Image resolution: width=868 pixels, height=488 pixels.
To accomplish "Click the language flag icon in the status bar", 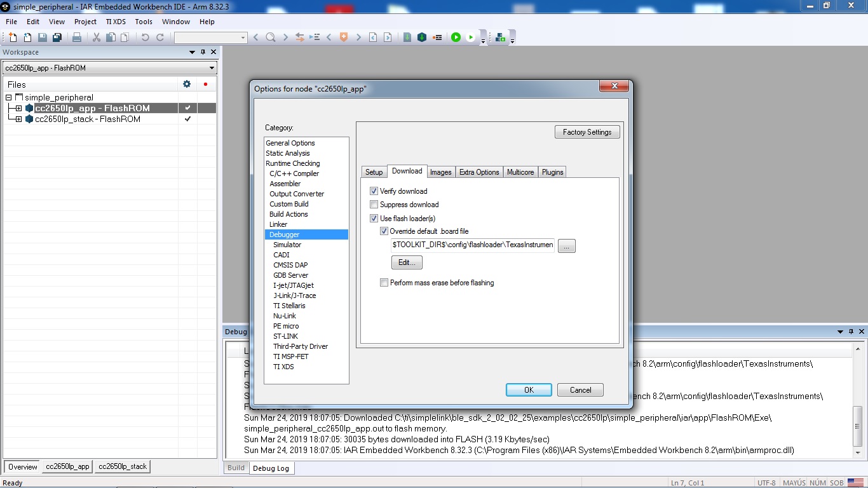I will [x=856, y=483].
